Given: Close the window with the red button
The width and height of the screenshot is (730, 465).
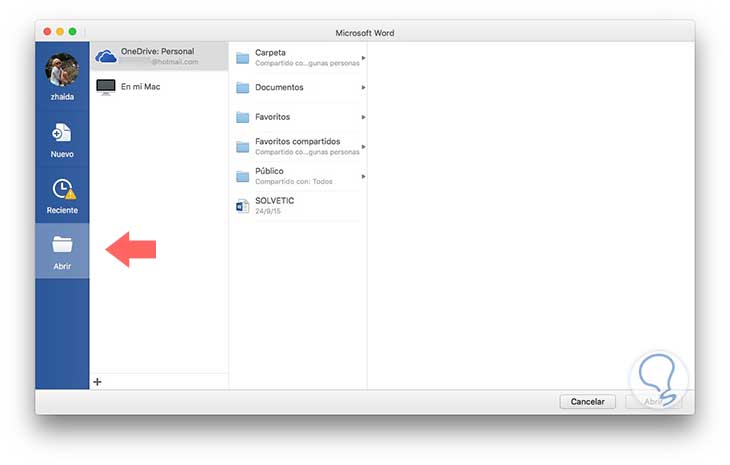Looking at the screenshot, I should click(47, 32).
